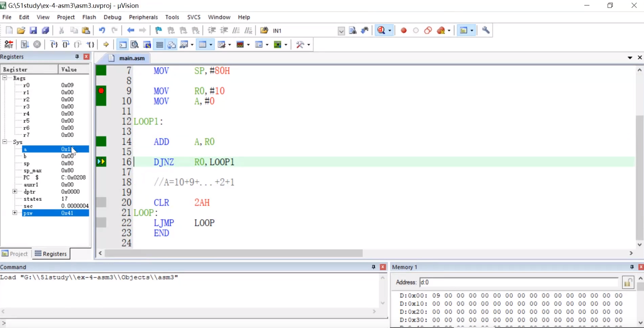Toggle the Registers window display
Screen dimensions: 644x328
tap(160, 44)
